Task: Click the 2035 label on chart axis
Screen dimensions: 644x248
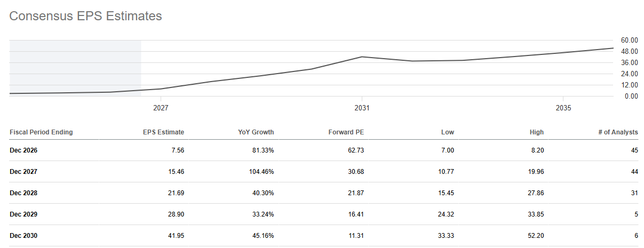Action: pos(563,108)
